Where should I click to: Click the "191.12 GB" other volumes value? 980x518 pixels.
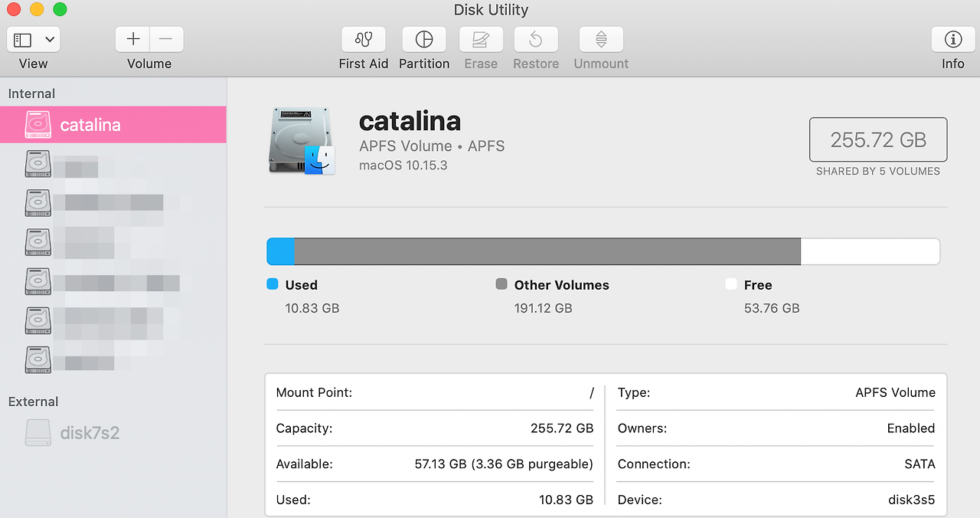(544, 308)
